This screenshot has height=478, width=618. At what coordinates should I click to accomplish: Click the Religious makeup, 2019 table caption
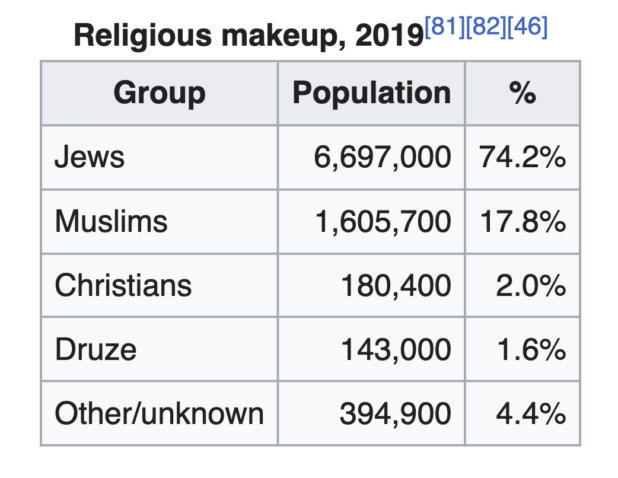[x=248, y=37]
